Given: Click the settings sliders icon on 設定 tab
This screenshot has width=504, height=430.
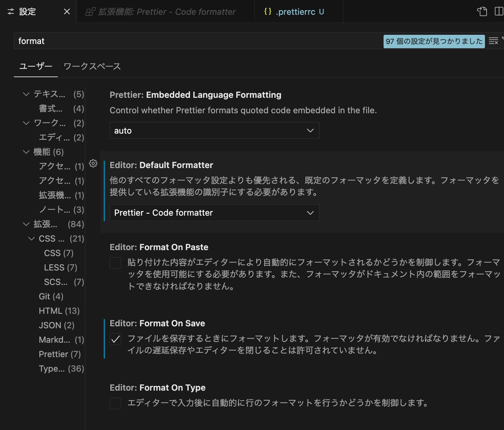Looking at the screenshot, I should (11, 12).
